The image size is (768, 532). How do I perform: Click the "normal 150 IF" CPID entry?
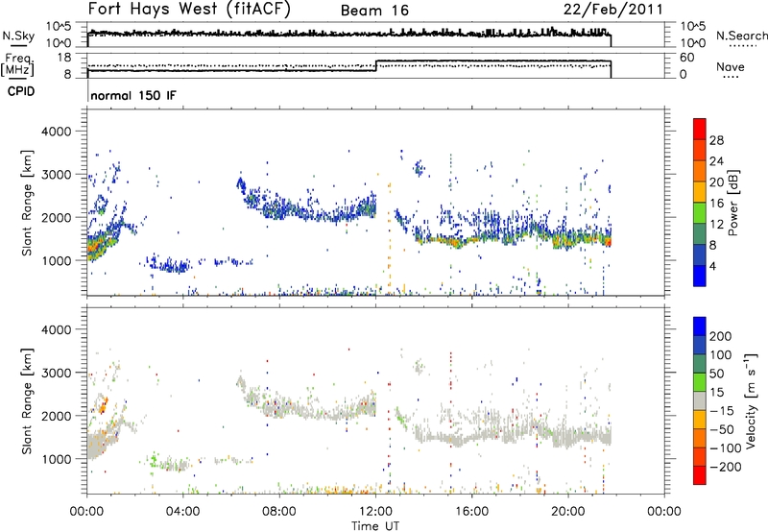tap(133, 95)
